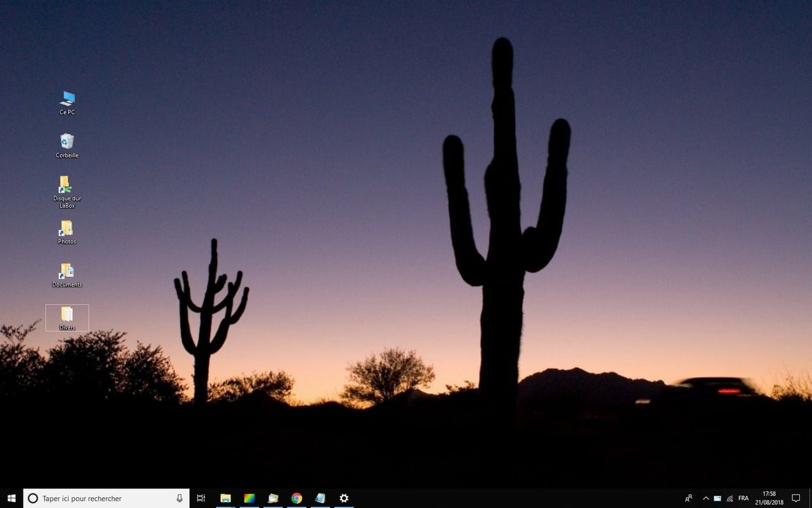Select the Ce PC desktop icon
Viewport: 812px width, 508px height.
(x=67, y=103)
